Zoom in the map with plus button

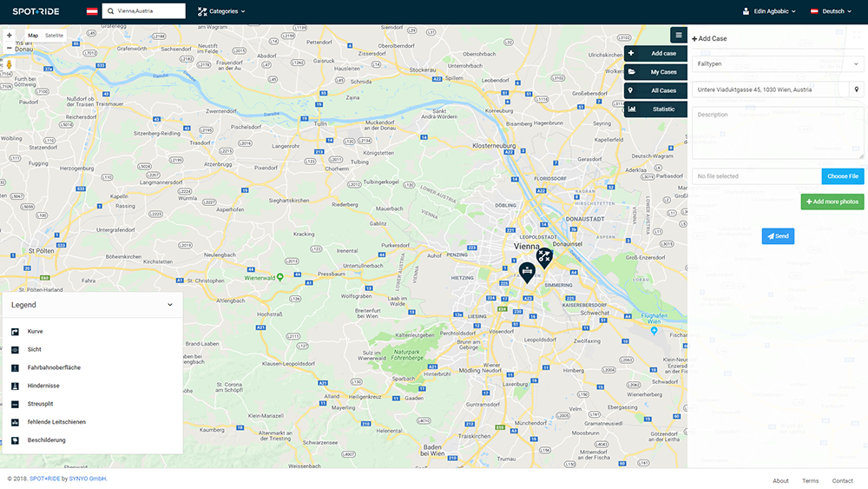(x=10, y=36)
